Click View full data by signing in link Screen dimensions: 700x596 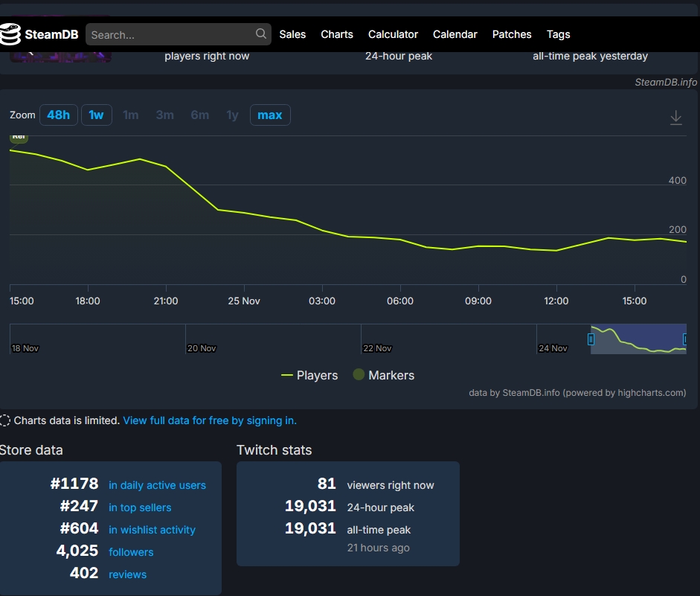click(x=210, y=420)
